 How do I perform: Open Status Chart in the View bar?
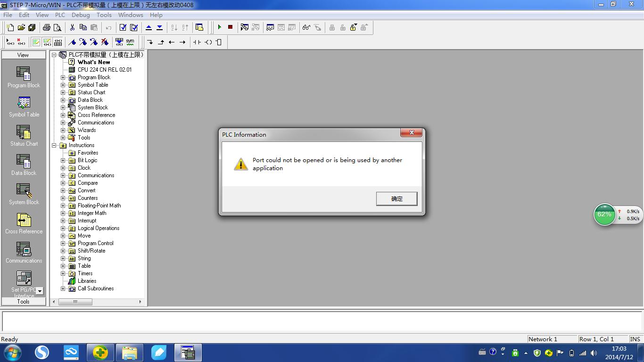pos(24,136)
